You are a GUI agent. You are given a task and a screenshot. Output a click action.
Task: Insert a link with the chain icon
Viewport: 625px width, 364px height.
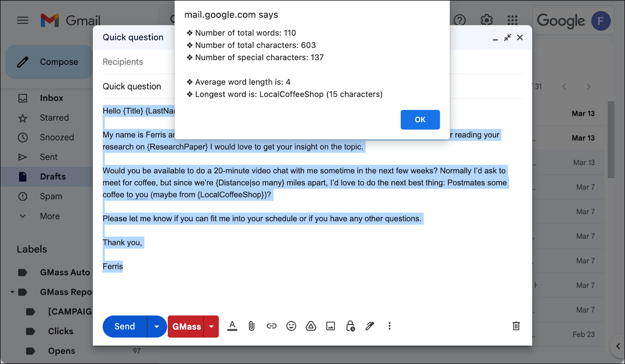pos(271,326)
